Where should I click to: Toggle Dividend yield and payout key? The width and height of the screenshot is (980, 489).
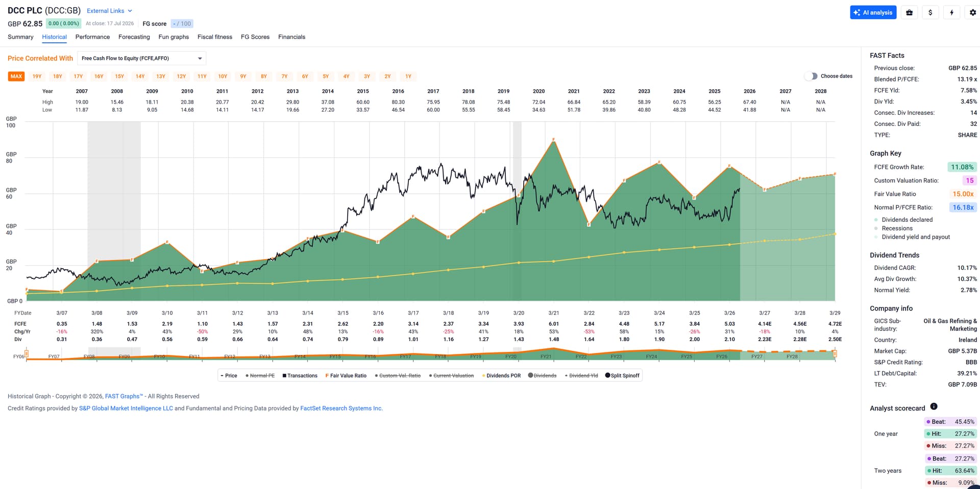pyautogui.click(x=912, y=237)
